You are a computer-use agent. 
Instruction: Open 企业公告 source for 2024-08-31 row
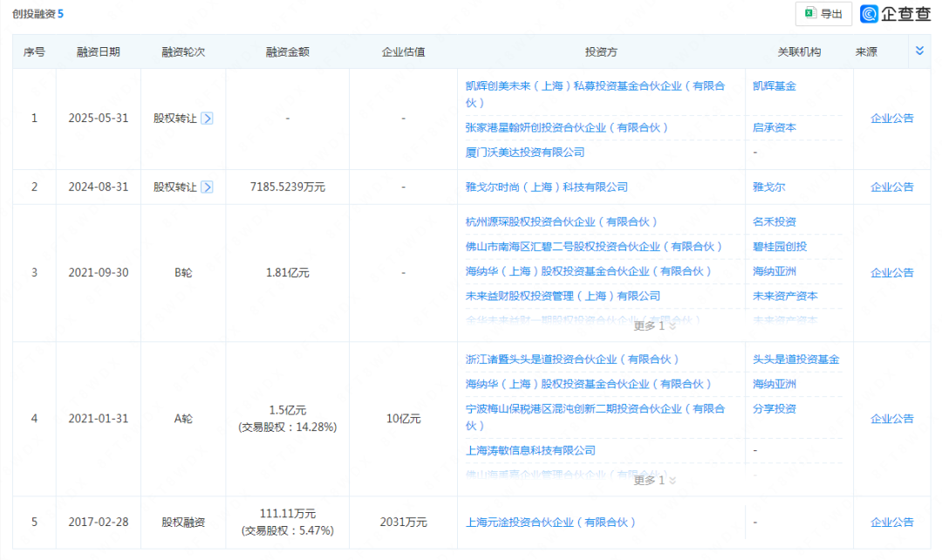pos(891,187)
